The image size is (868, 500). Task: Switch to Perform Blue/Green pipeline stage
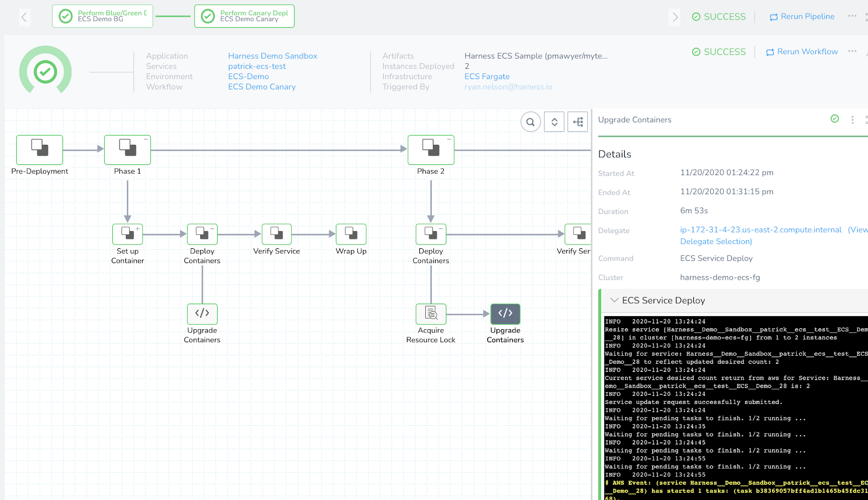click(103, 16)
